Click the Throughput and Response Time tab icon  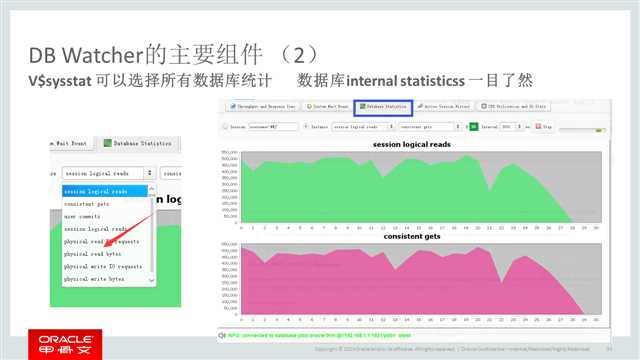coord(233,106)
